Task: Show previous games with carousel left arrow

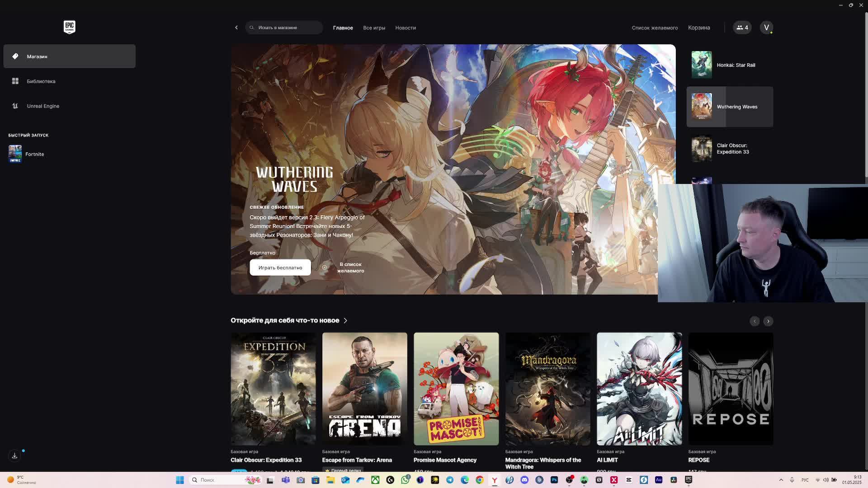Action: click(x=755, y=321)
